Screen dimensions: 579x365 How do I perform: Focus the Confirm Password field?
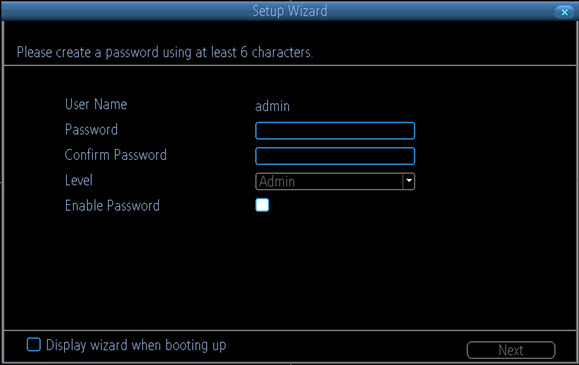pyautogui.click(x=335, y=156)
